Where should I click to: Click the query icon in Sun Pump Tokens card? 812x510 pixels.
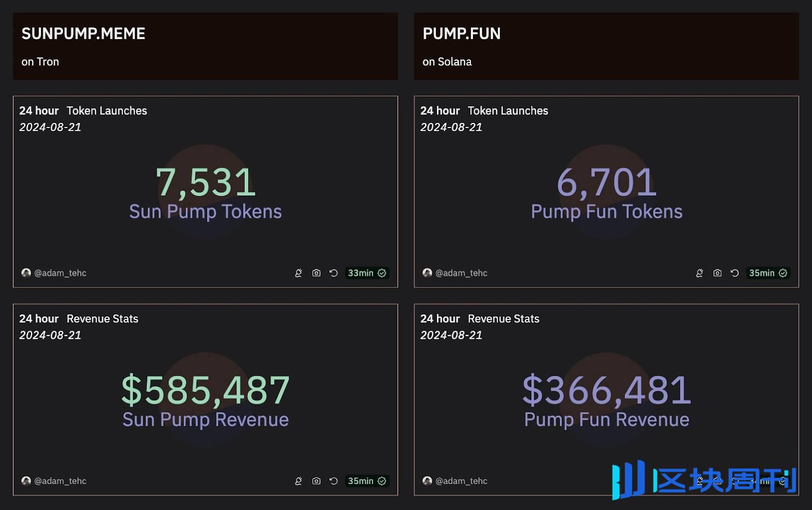point(298,273)
